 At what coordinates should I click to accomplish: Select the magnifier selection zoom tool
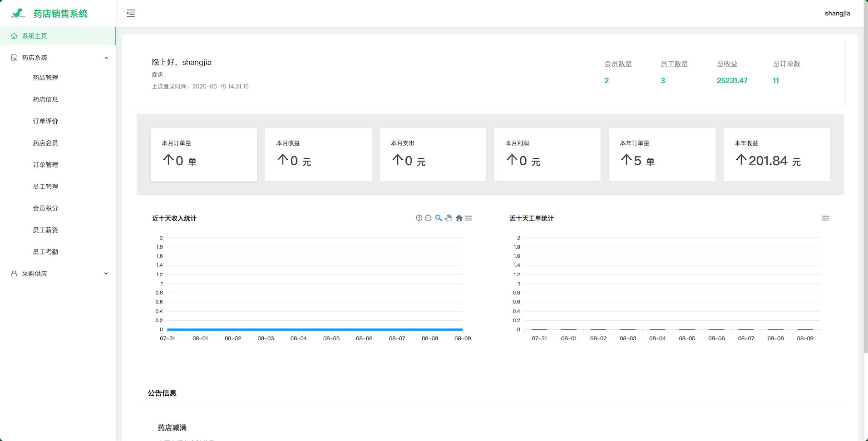pyautogui.click(x=439, y=218)
